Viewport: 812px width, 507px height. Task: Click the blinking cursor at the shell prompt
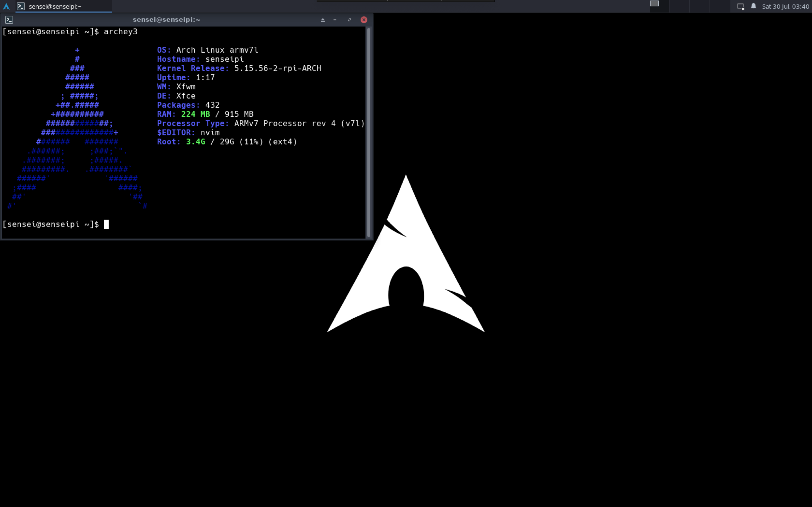tap(106, 224)
